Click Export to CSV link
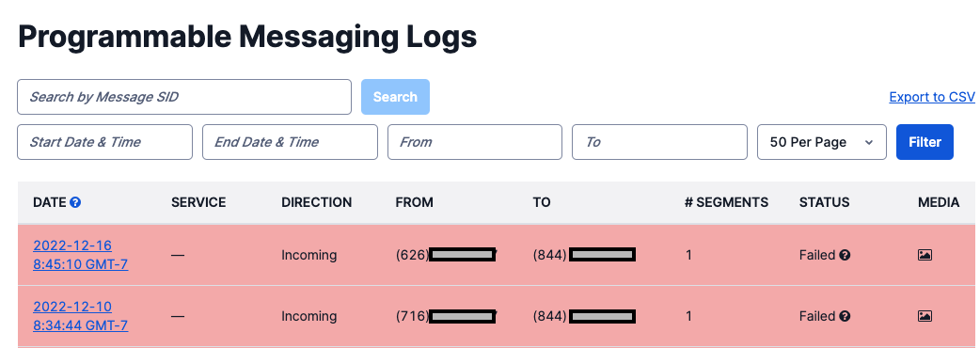This screenshot has height=348, width=980. [932, 97]
